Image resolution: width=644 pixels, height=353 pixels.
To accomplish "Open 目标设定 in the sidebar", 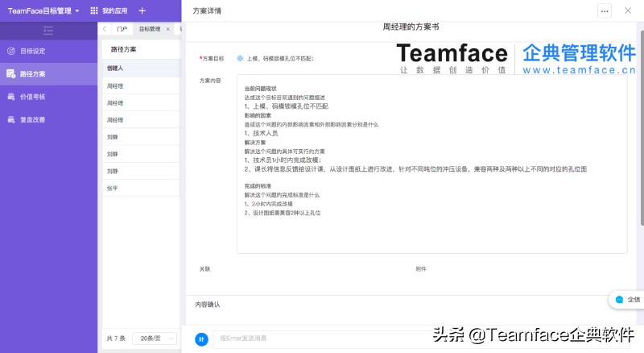I will [48, 51].
